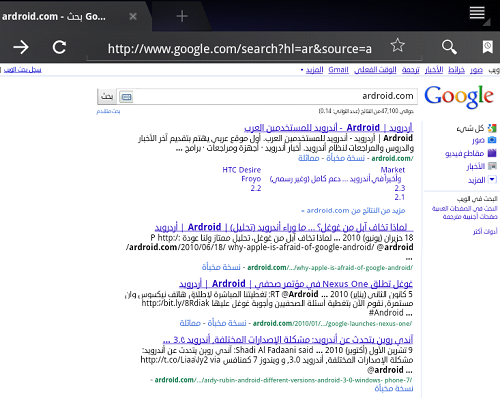Open the Market sitelink
Screen dimensions: 500x398
pos(393,170)
